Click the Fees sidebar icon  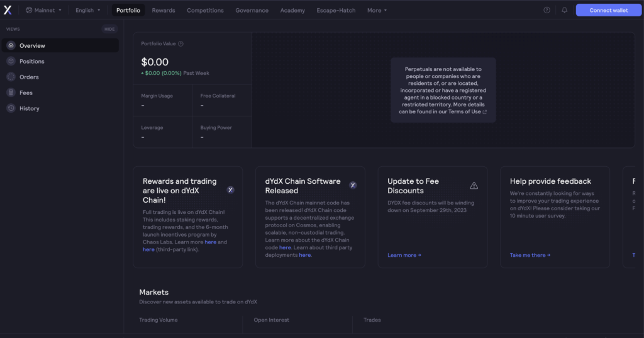click(x=11, y=93)
